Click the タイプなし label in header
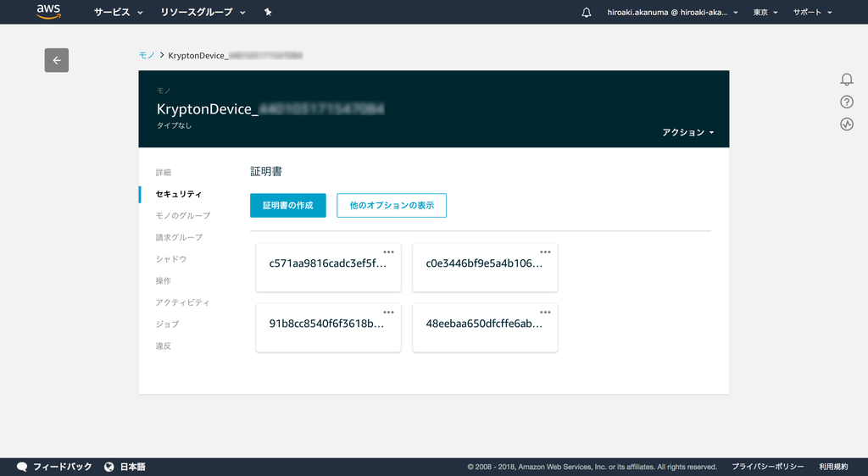Screen dimensions: 868x476 click(174, 125)
